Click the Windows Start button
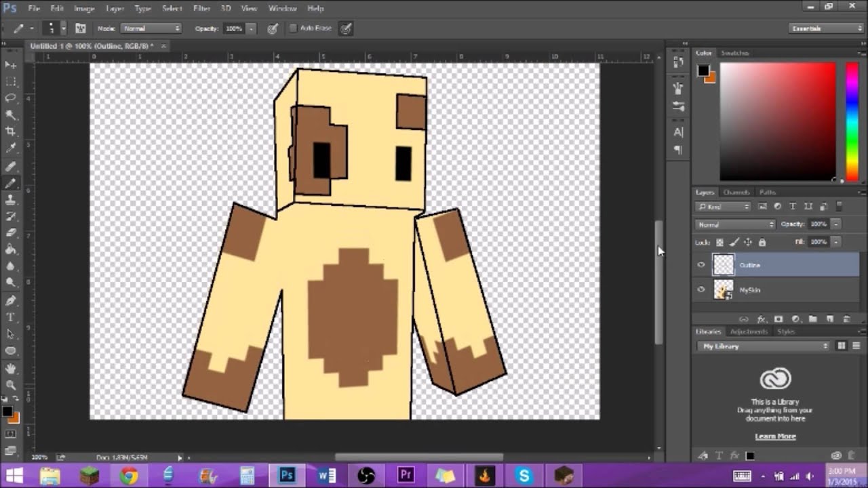868x488 pixels. (13, 475)
